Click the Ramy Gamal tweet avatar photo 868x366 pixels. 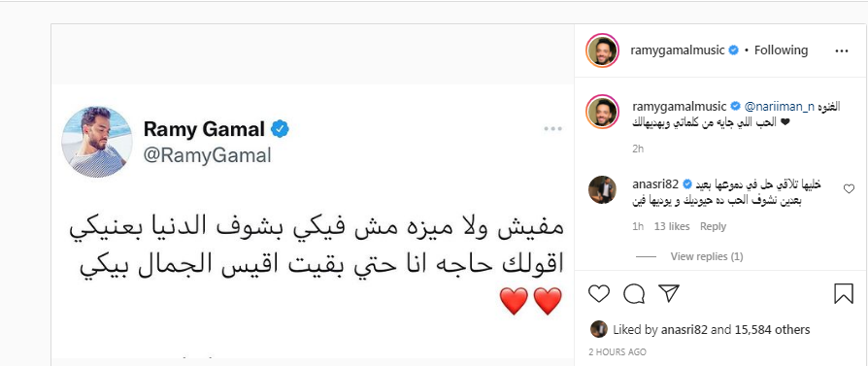[97, 143]
